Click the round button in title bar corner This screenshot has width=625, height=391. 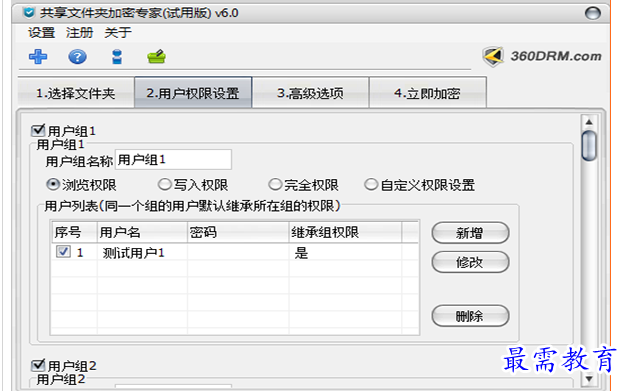592,13
